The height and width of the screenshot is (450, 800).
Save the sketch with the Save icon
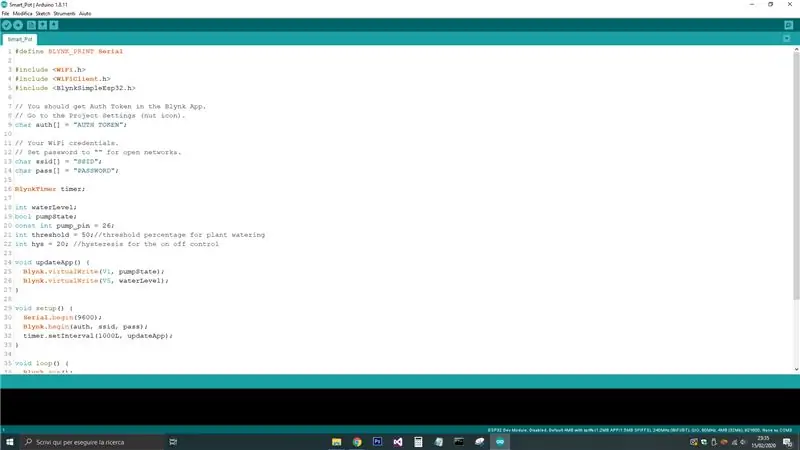click(x=54, y=25)
